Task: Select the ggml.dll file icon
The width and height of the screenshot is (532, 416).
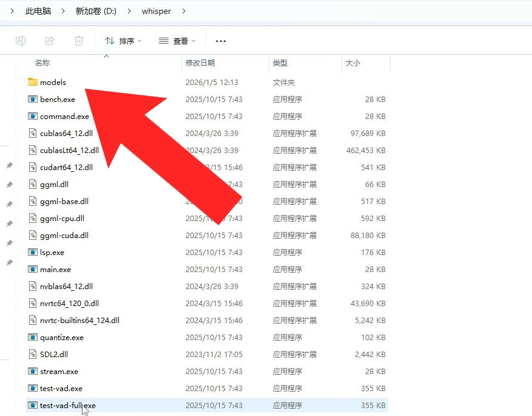Action: pos(33,184)
